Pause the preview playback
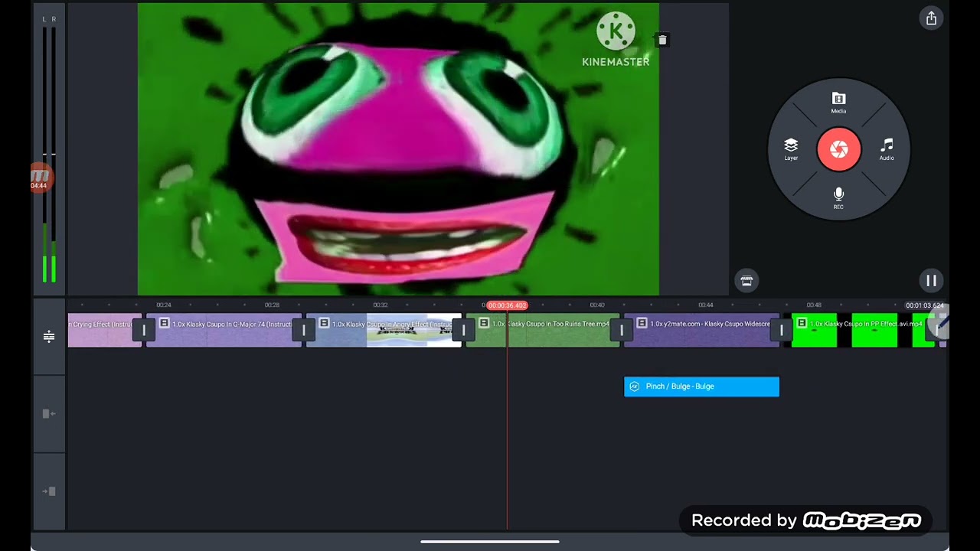Viewport: 980px width, 551px height. pyautogui.click(x=931, y=281)
